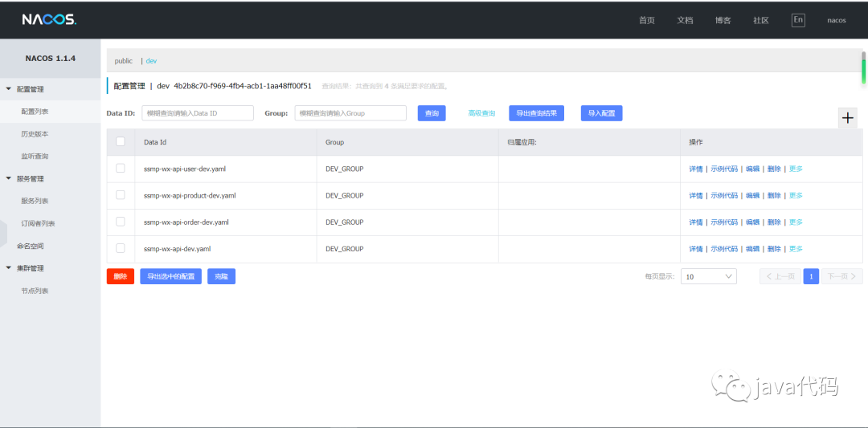Click 编辑 for ssmp-wx-api-user-dev.yaml
The height and width of the screenshot is (428, 868).
coord(752,169)
